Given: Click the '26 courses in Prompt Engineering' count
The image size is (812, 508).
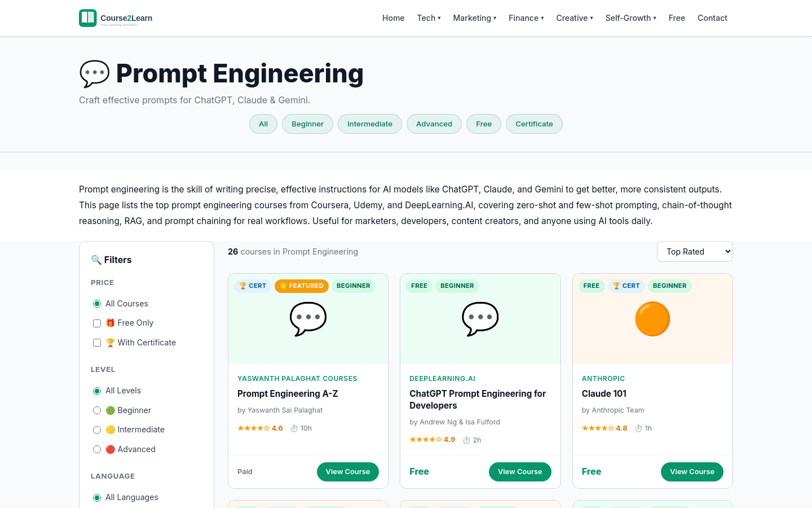Looking at the screenshot, I should (x=293, y=252).
